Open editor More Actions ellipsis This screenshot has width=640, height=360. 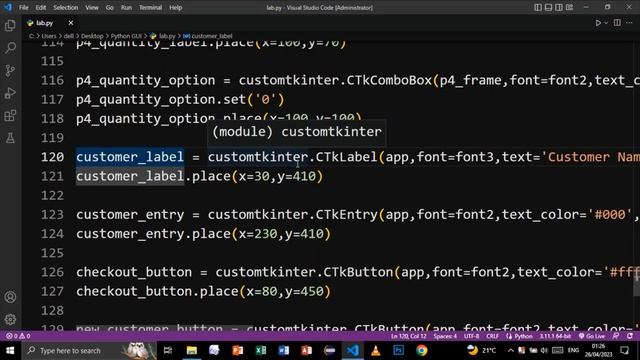pyautogui.click(x=629, y=23)
